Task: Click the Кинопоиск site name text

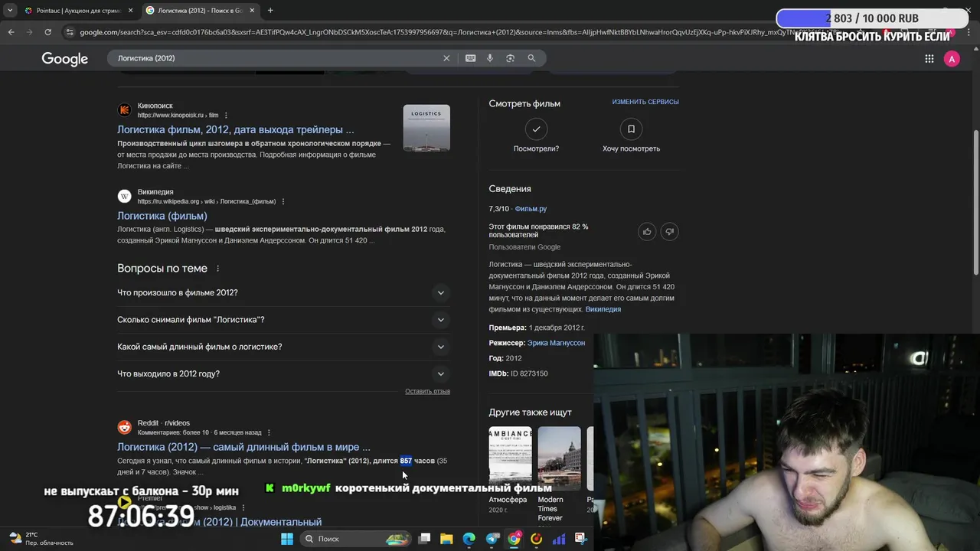Action: [x=155, y=106]
